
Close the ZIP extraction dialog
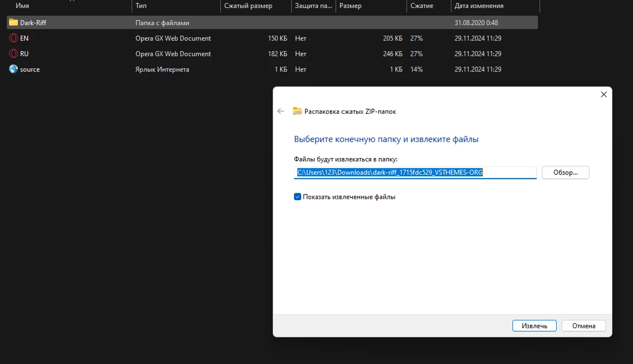click(x=604, y=94)
